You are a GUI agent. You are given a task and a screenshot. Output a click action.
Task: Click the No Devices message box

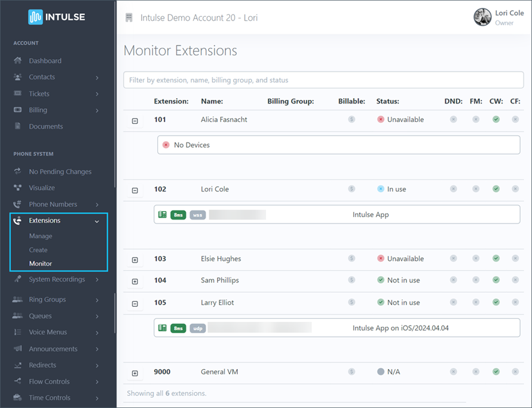(338, 145)
